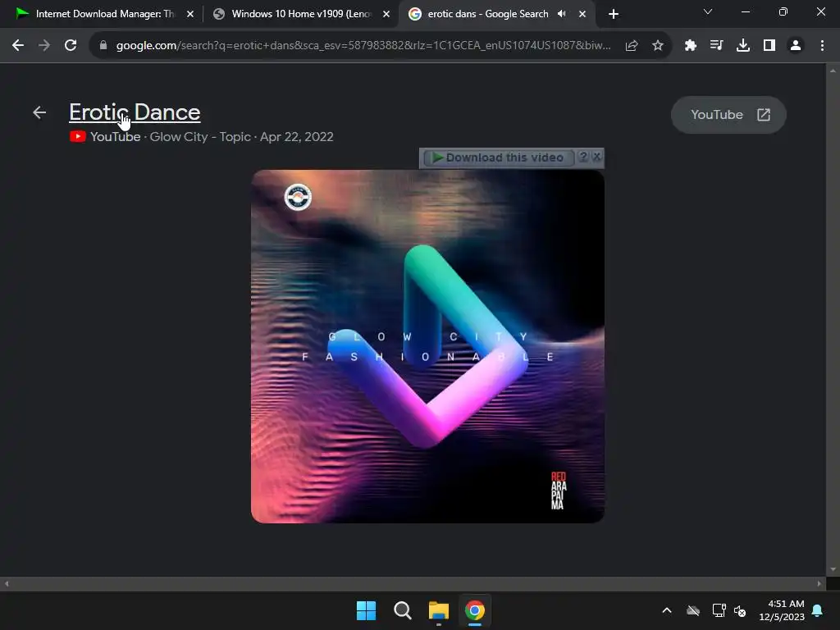Viewport: 840px width, 630px height.
Task: Open network display tray icon
Action: click(x=719, y=610)
